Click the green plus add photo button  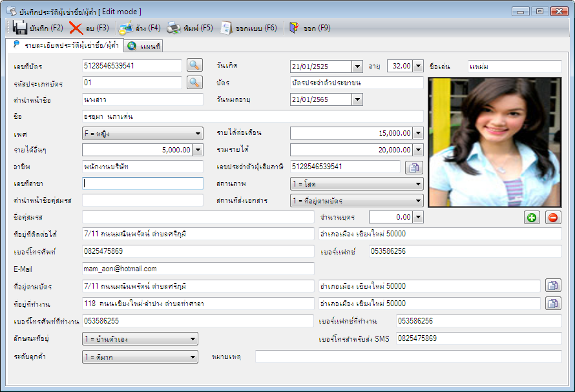532,218
